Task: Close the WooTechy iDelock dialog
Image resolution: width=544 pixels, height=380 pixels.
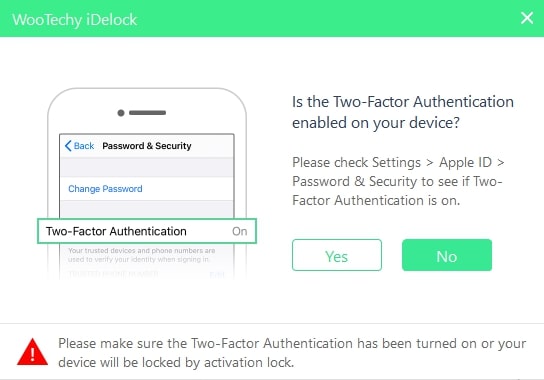Action: click(x=527, y=18)
